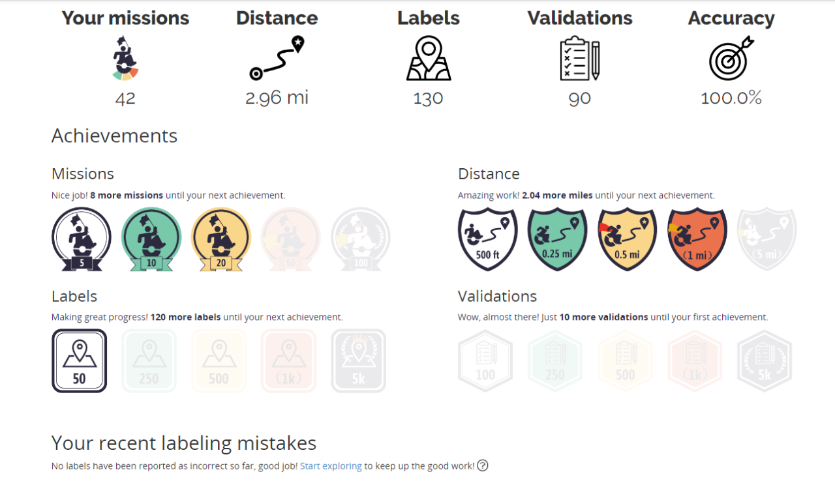Click the orange 1 mi distance badge

click(x=697, y=239)
